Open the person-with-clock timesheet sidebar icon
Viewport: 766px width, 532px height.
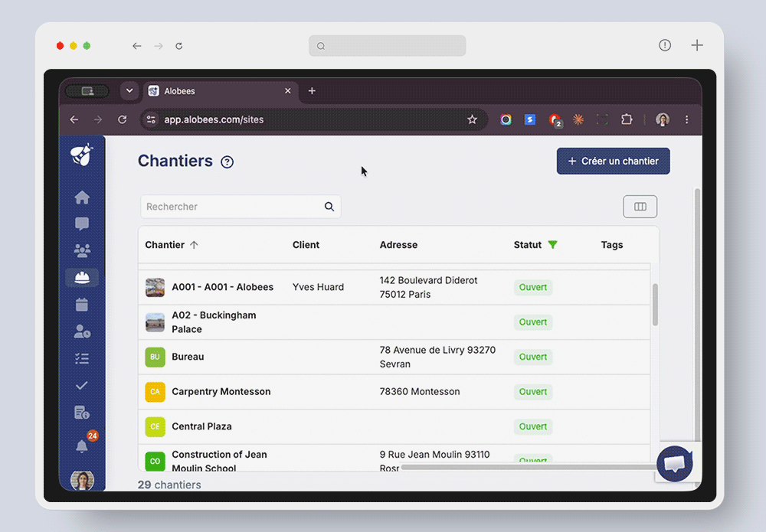(x=82, y=332)
